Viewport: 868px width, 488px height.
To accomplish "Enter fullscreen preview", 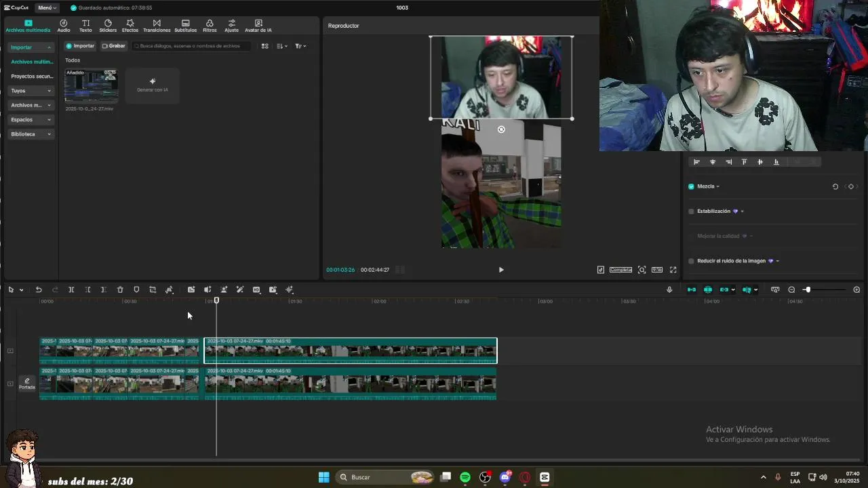I will (673, 270).
